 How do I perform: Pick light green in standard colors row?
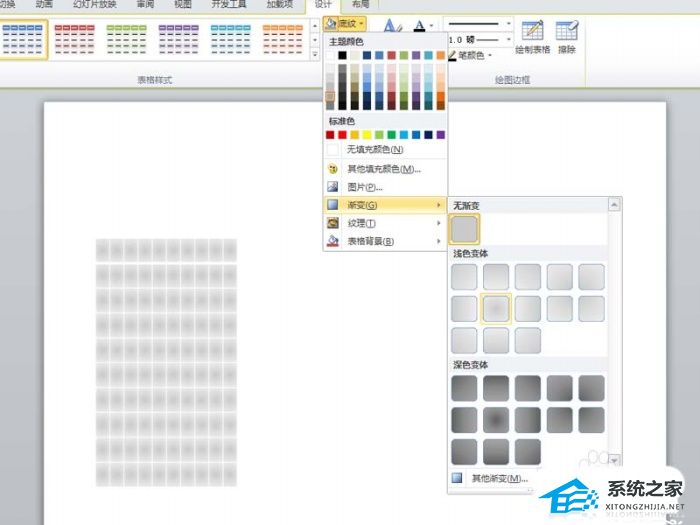[379, 135]
